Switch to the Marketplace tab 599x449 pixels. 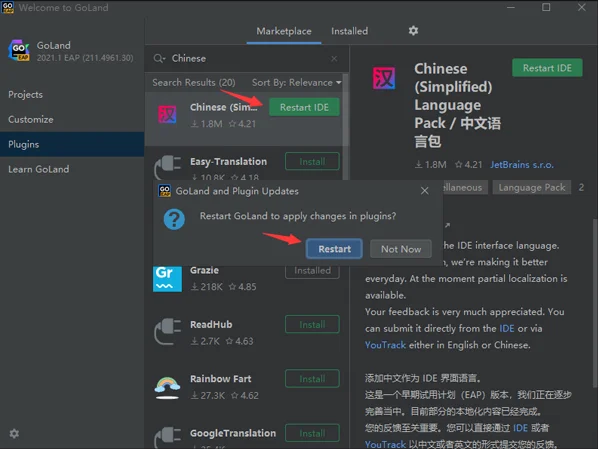pos(283,31)
